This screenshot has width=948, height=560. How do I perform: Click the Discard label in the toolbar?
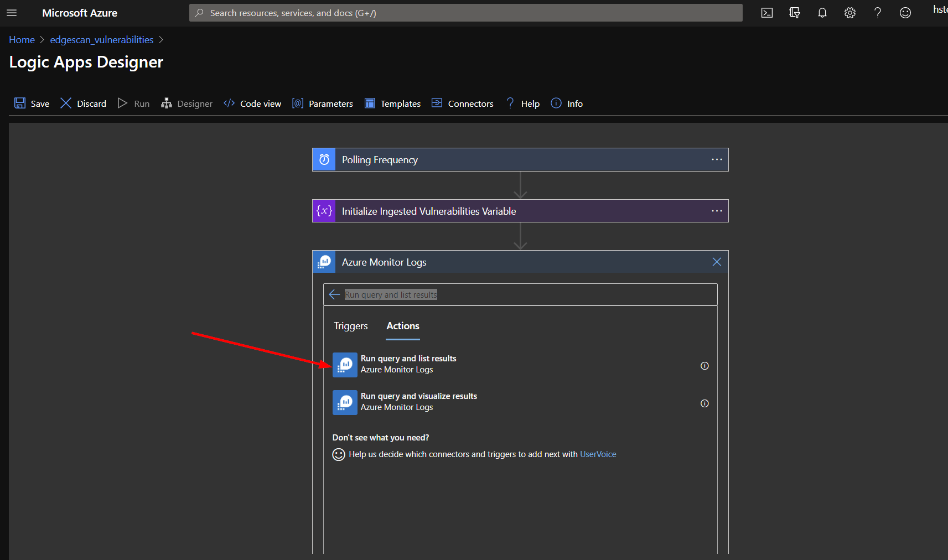(92, 103)
